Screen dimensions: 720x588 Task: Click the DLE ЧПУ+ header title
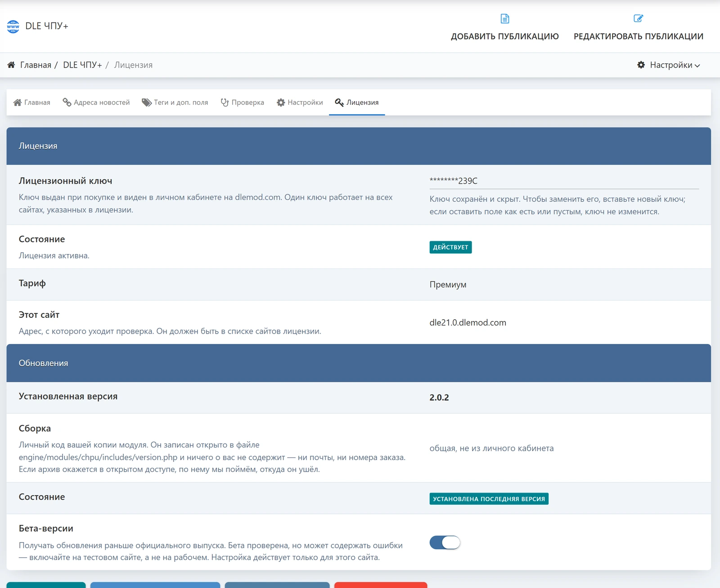[x=47, y=26]
